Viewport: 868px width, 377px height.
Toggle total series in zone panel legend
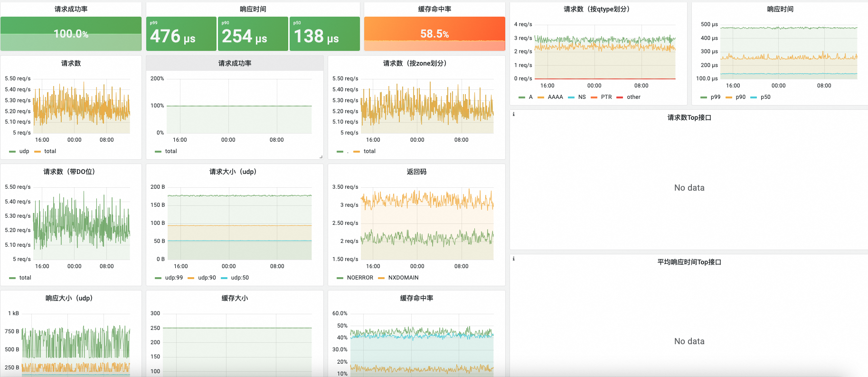pyautogui.click(x=369, y=151)
